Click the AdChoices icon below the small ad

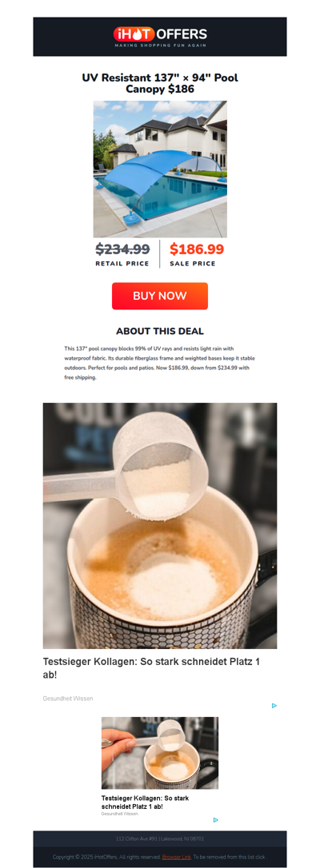215,820
